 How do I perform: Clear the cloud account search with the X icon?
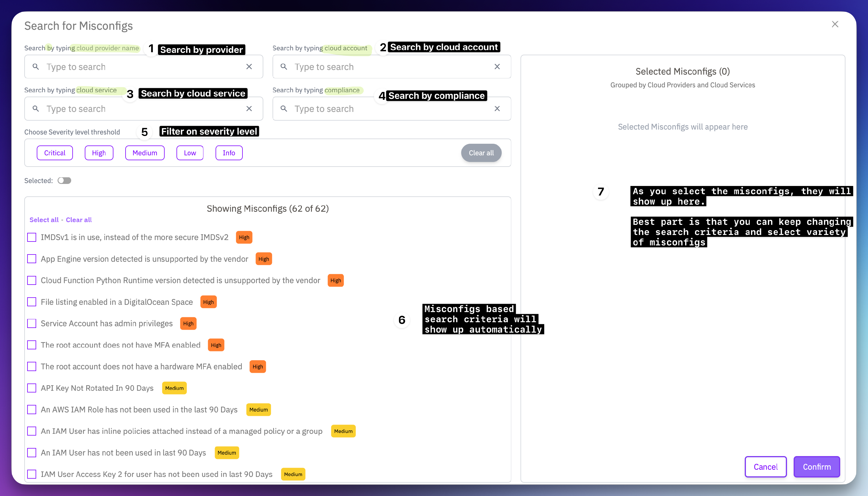point(497,67)
